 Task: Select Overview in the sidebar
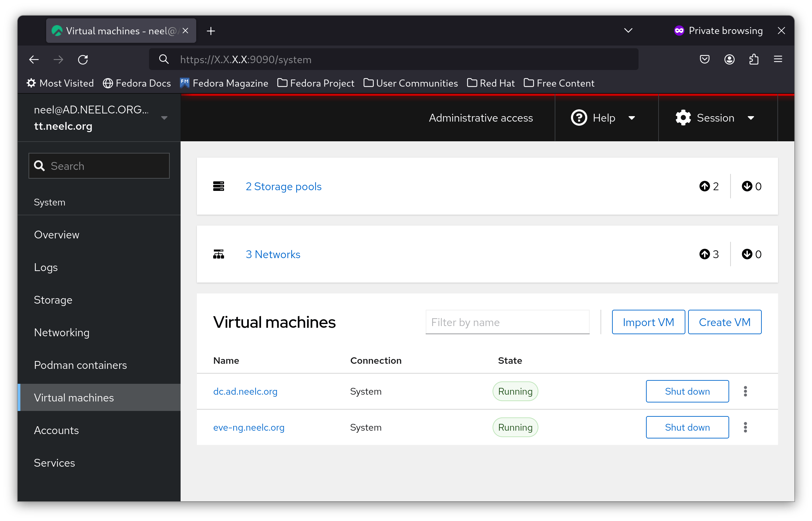[57, 234]
